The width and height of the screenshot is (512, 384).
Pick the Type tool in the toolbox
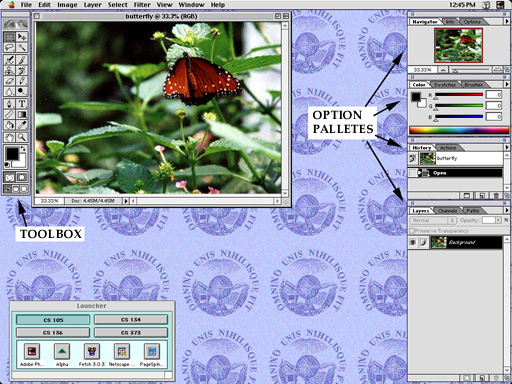22,104
